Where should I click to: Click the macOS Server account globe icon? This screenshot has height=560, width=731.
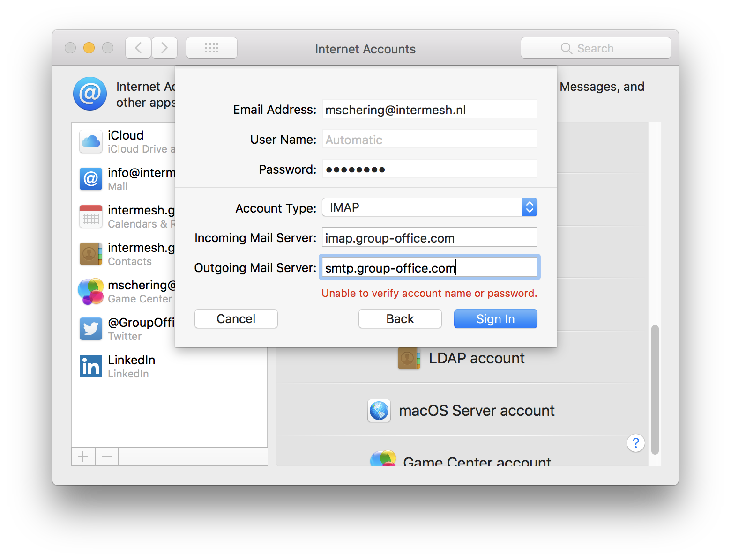click(x=379, y=411)
